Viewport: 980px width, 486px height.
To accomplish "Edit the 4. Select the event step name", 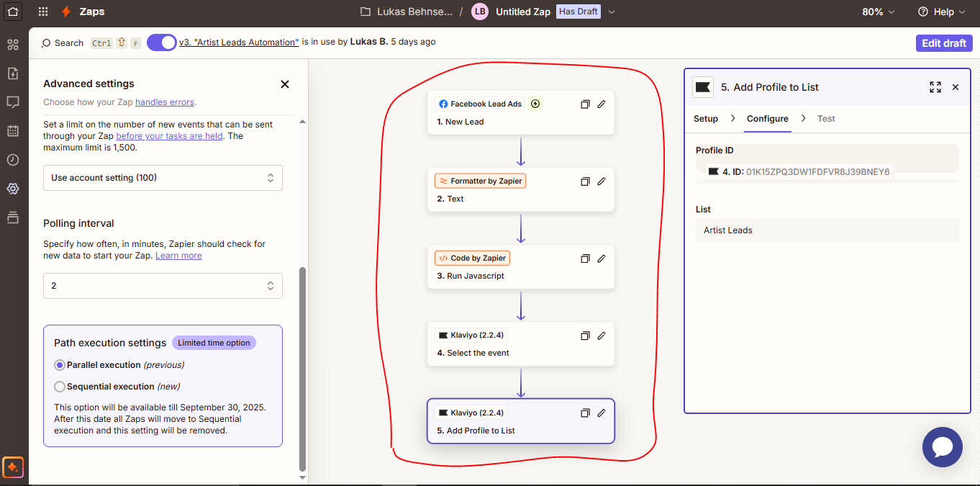I will point(602,336).
